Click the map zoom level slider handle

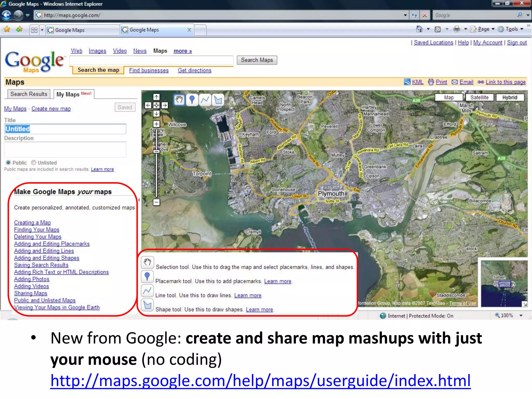pos(156,151)
